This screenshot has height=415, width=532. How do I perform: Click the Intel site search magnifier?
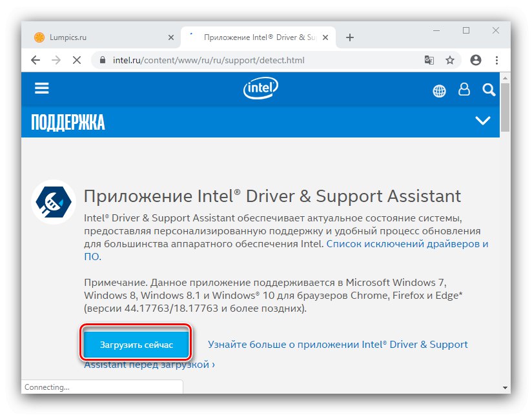488,90
